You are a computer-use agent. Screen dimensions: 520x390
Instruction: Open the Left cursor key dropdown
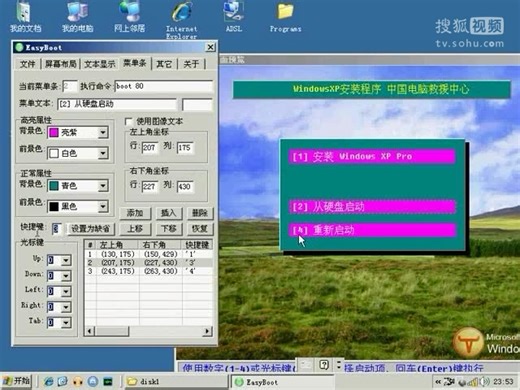[66, 291]
